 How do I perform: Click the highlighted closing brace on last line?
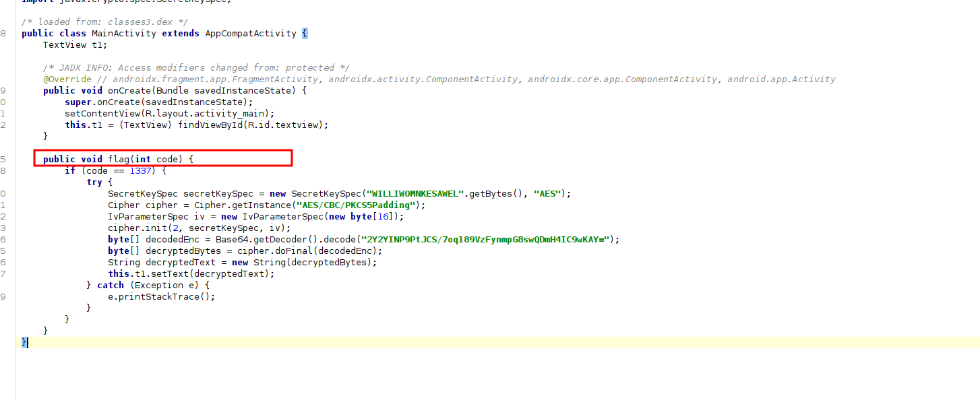pos(25,342)
